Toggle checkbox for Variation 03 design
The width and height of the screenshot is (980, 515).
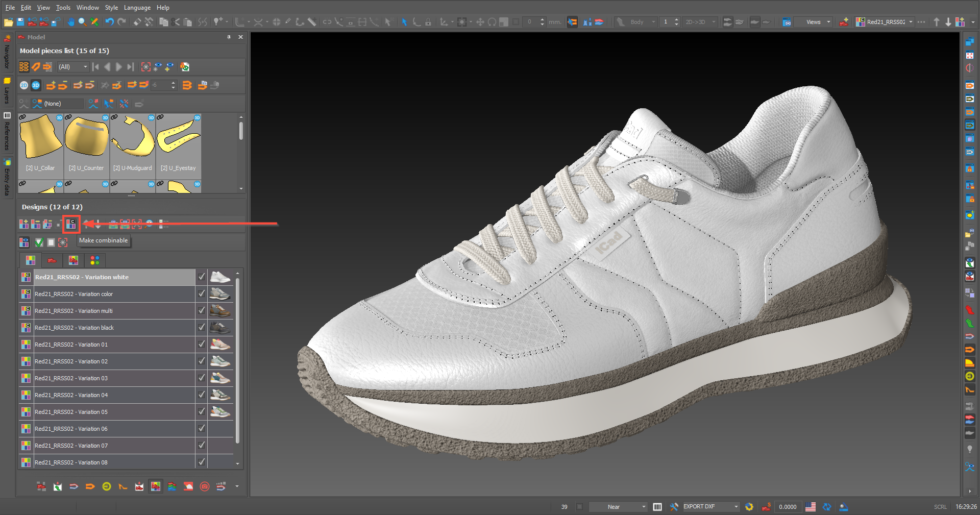coord(202,378)
